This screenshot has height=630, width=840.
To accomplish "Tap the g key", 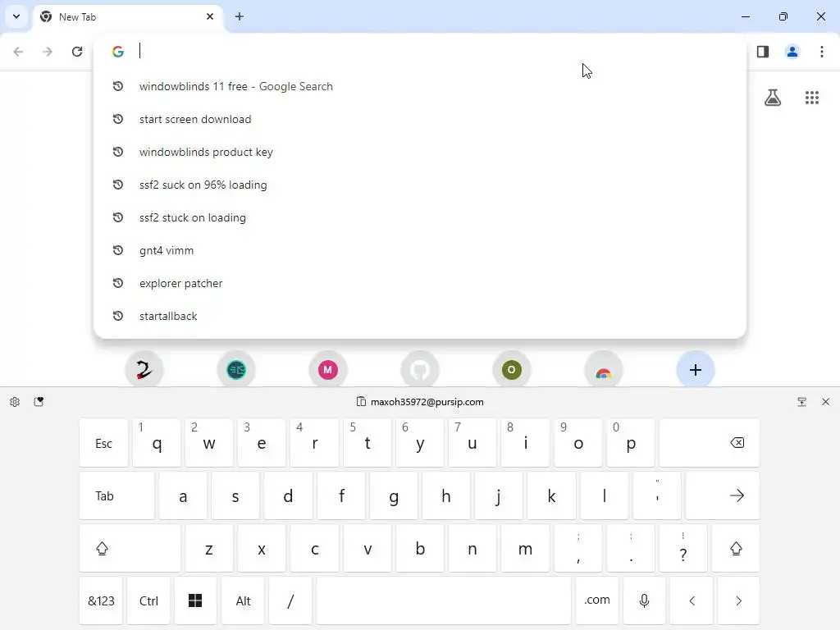I will [x=394, y=495].
